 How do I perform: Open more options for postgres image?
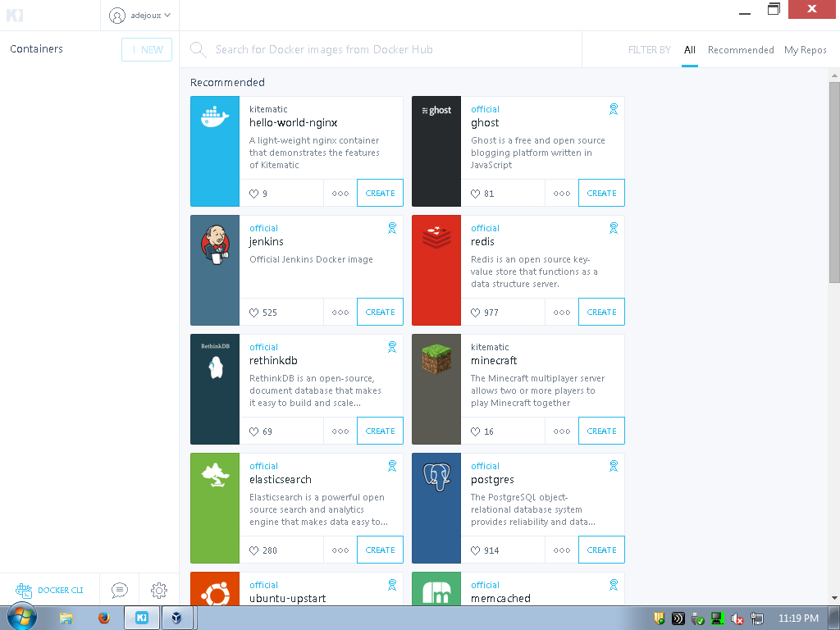pyautogui.click(x=561, y=550)
